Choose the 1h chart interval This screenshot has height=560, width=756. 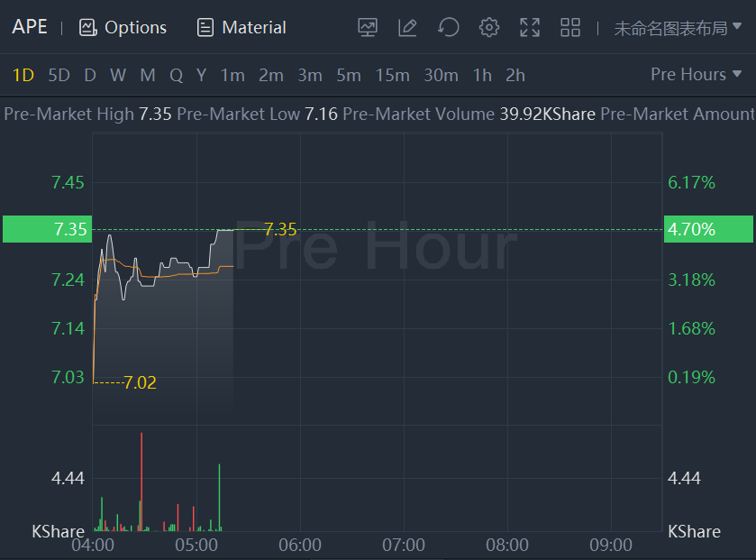(x=482, y=75)
